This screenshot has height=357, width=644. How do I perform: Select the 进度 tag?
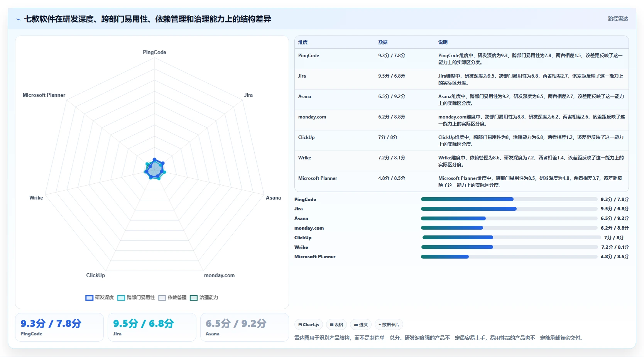[x=361, y=325]
